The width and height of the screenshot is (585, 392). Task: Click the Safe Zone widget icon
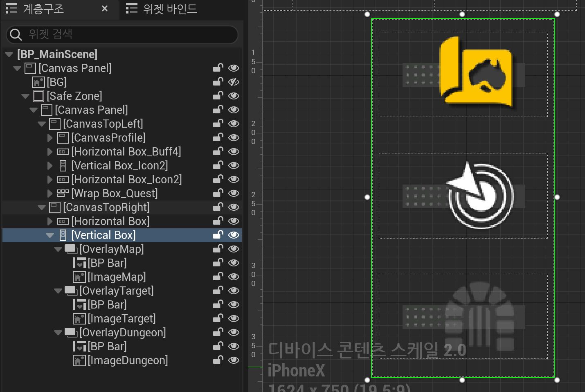tap(38, 96)
